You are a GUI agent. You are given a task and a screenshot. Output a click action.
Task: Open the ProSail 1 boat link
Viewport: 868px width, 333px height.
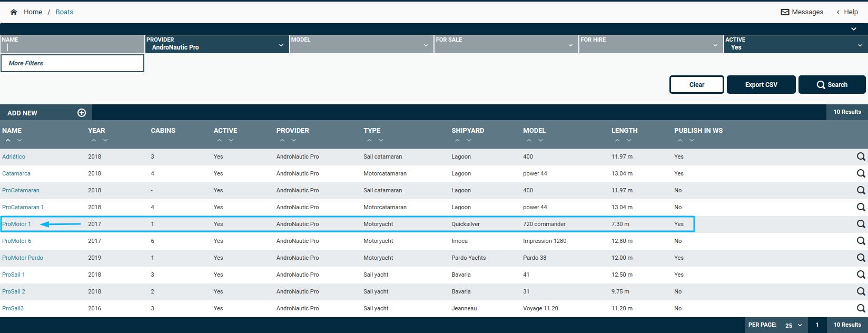13,275
